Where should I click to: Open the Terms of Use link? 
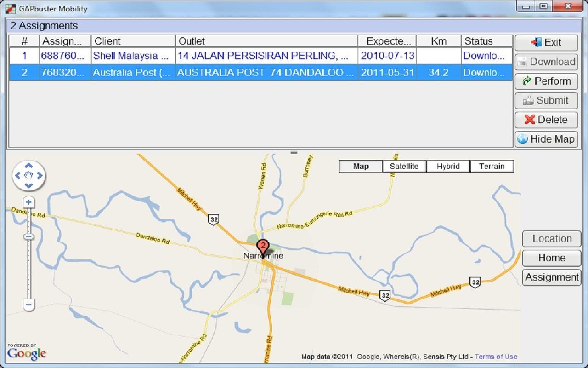[496, 356]
